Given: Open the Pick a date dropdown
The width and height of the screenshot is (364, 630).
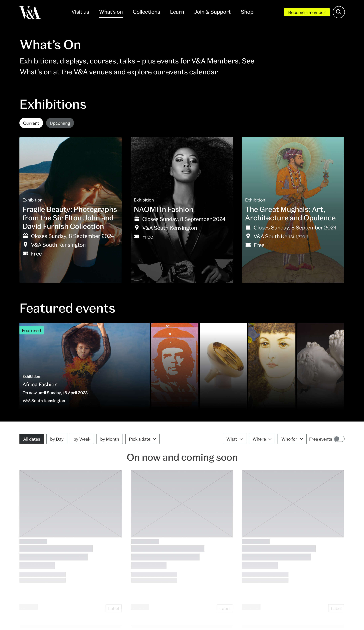Looking at the screenshot, I should [x=142, y=439].
